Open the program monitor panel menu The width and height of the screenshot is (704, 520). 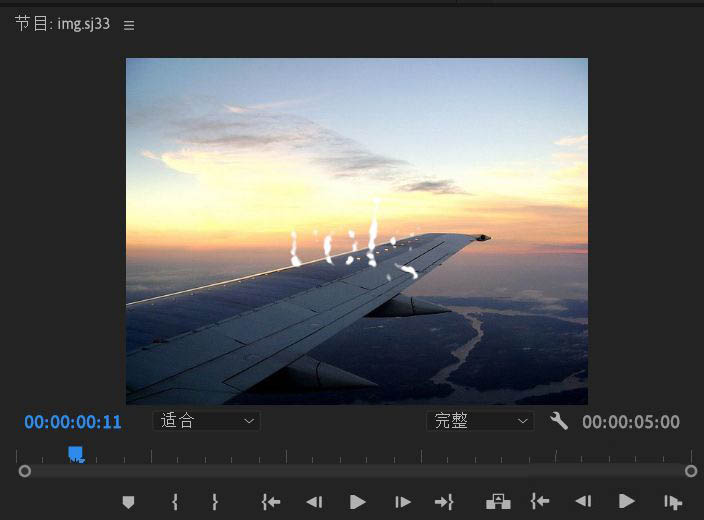pyautogui.click(x=129, y=25)
